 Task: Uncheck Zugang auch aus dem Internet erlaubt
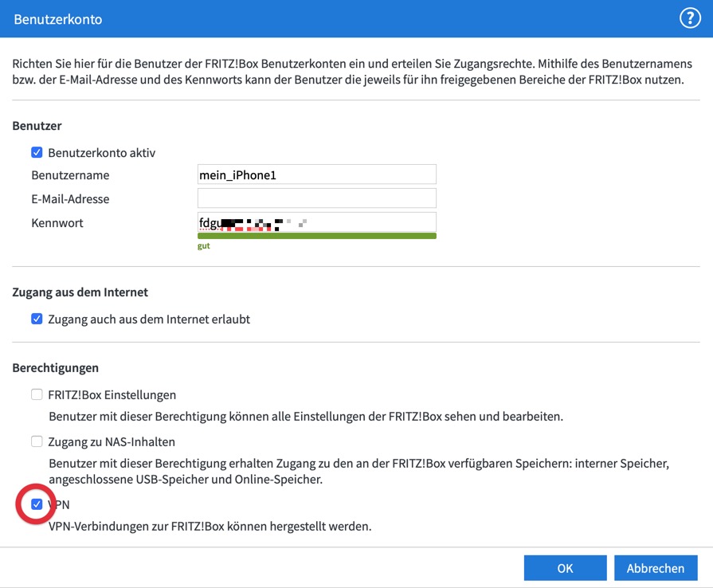tap(37, 319)
